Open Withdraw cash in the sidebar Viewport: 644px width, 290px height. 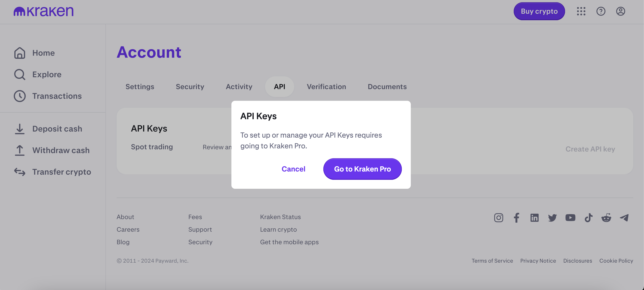pos(61,150)
